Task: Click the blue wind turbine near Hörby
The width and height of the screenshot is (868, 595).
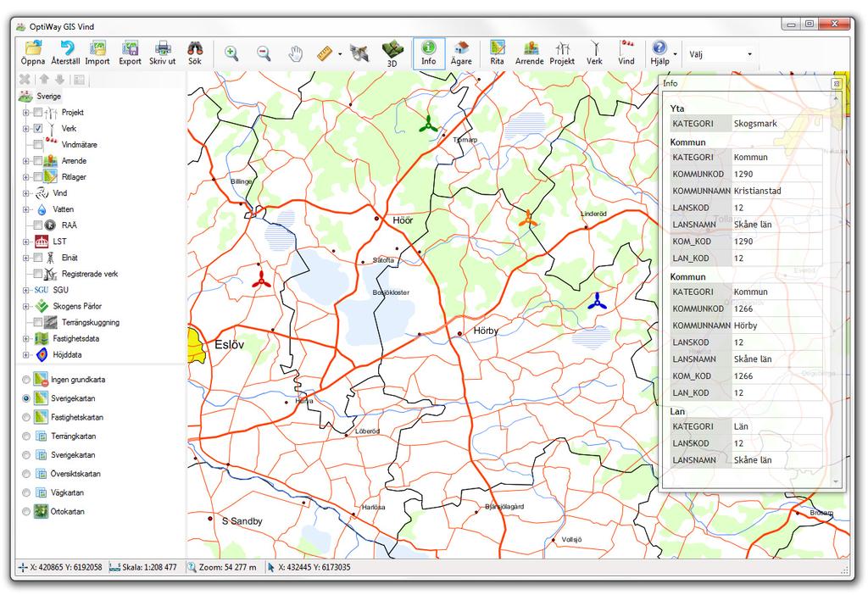Action: [x=597, y=301]
